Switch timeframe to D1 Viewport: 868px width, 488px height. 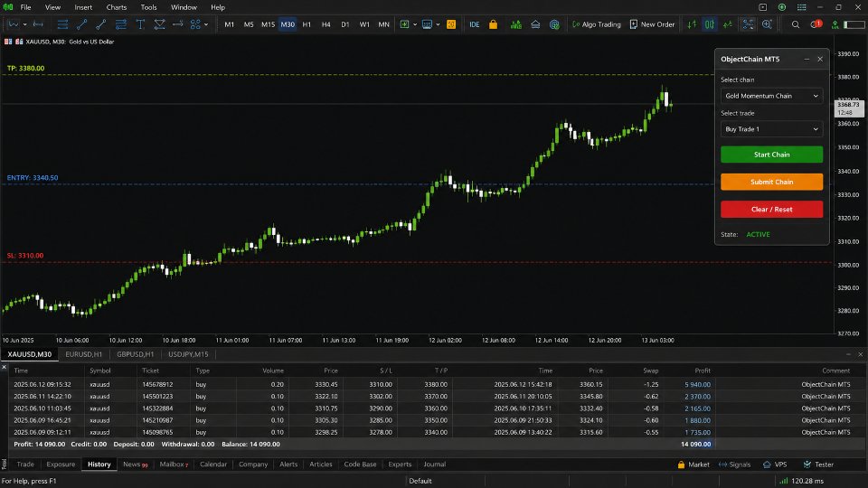(345, 24)
